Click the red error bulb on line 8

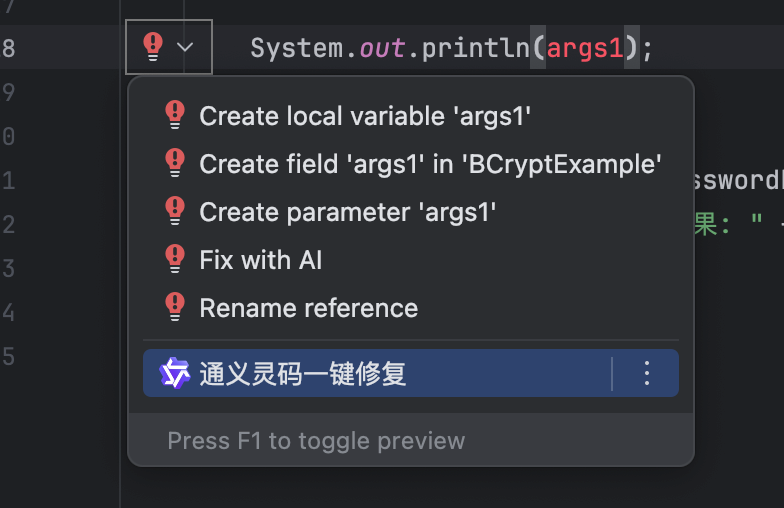(x=153, y=46)
